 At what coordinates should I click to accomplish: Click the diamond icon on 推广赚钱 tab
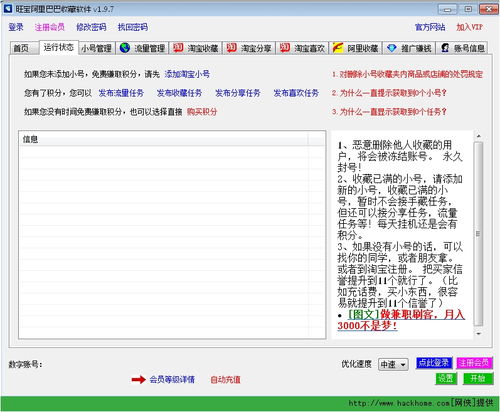392,48
